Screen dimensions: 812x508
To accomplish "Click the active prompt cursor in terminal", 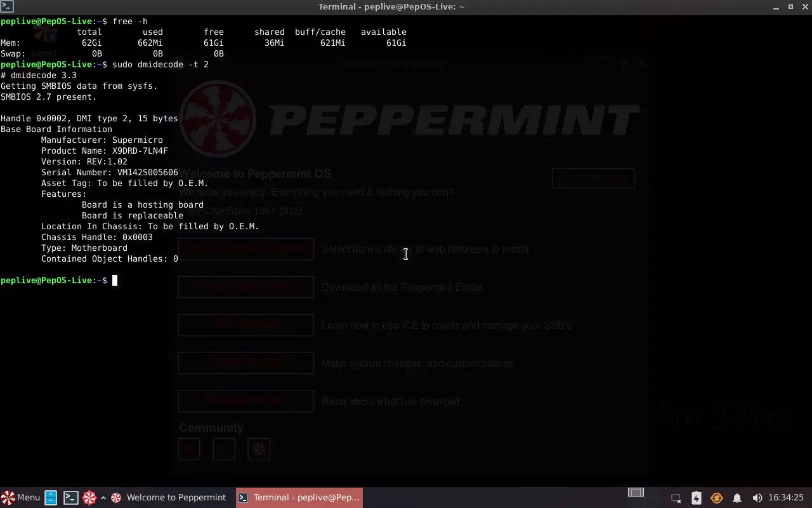I will coord(115,281).
